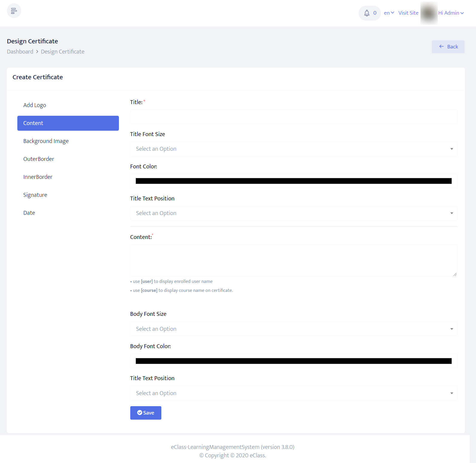Open the Title Text Position dropdown above Save
This screenshot has width=476, height=463.
coord(293,393)
